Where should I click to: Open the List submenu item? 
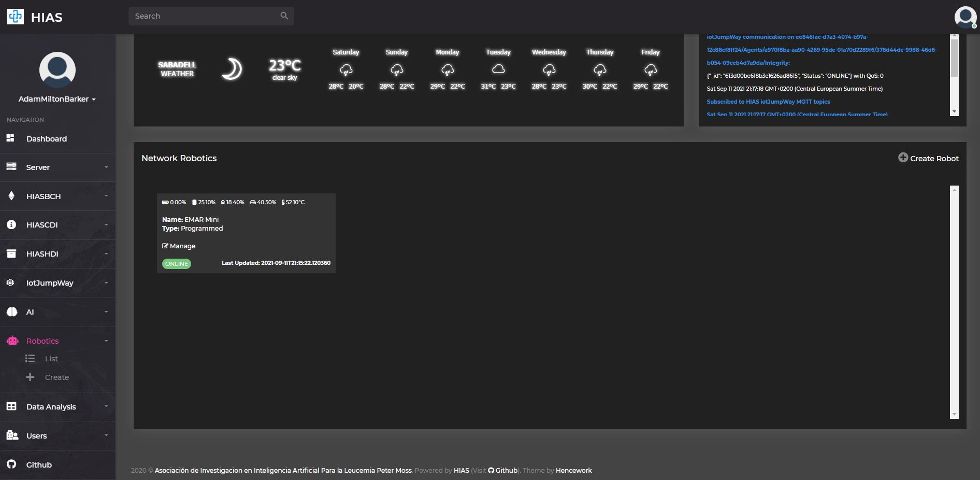coord(51,359)
